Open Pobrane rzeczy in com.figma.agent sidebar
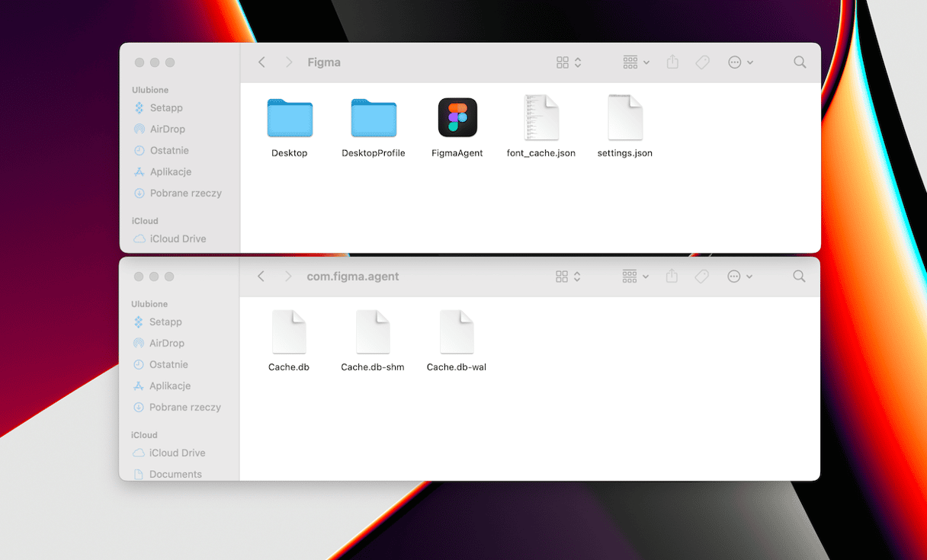This screenshot has width=927, height=560. pos(184,408)
